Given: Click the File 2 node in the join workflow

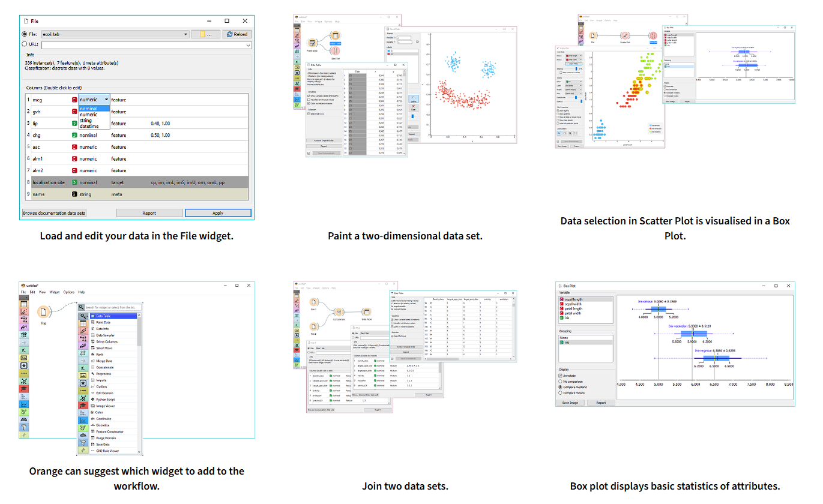Looking at the screenshot, I should 314,327.
